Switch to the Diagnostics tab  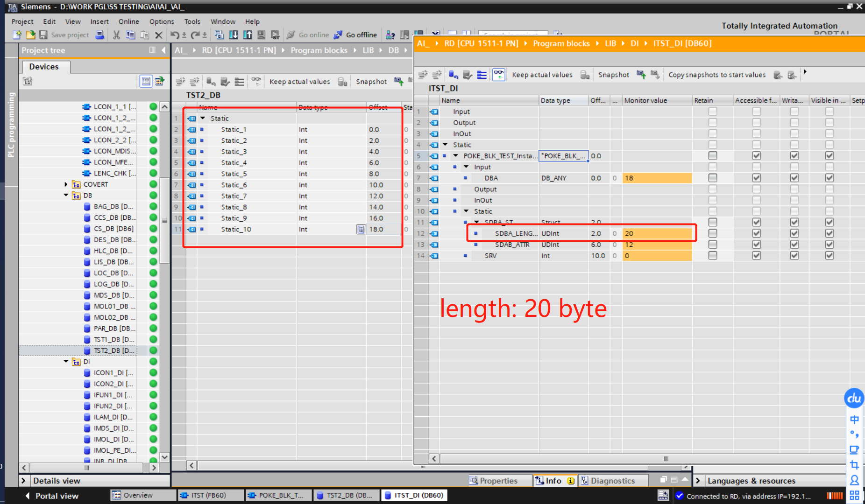point(613,481)
